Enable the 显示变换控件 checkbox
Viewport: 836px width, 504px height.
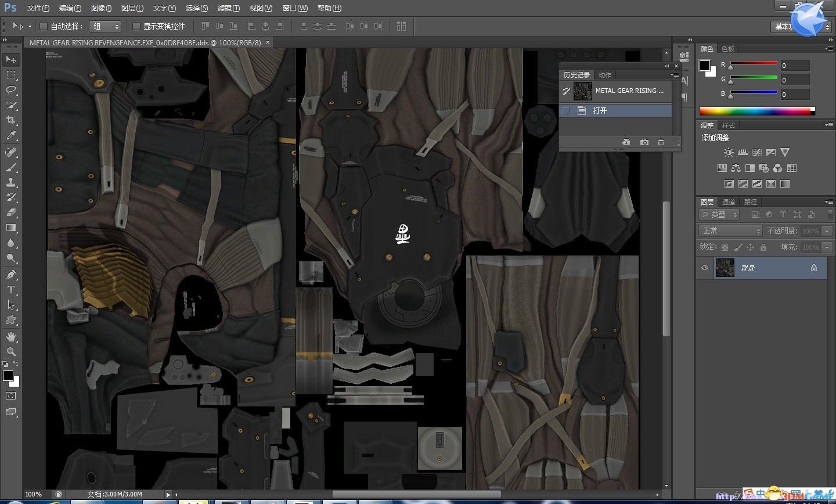[x=136, y=26]
